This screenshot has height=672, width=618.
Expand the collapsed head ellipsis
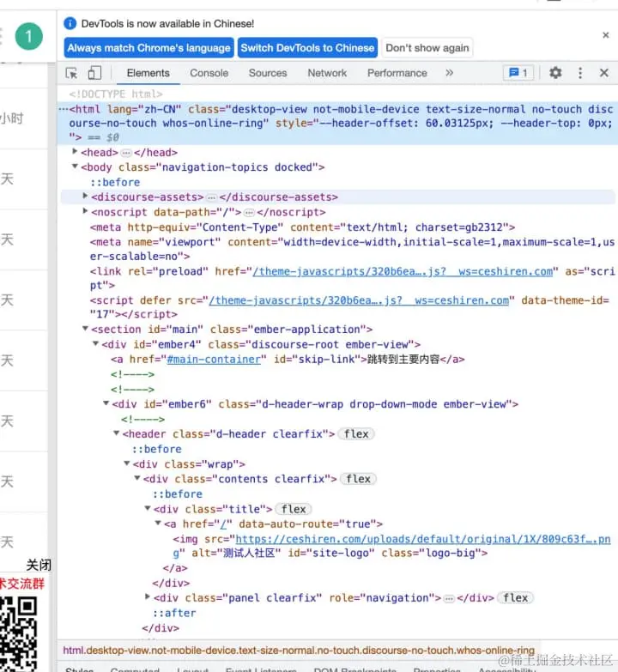coord(126,153)
